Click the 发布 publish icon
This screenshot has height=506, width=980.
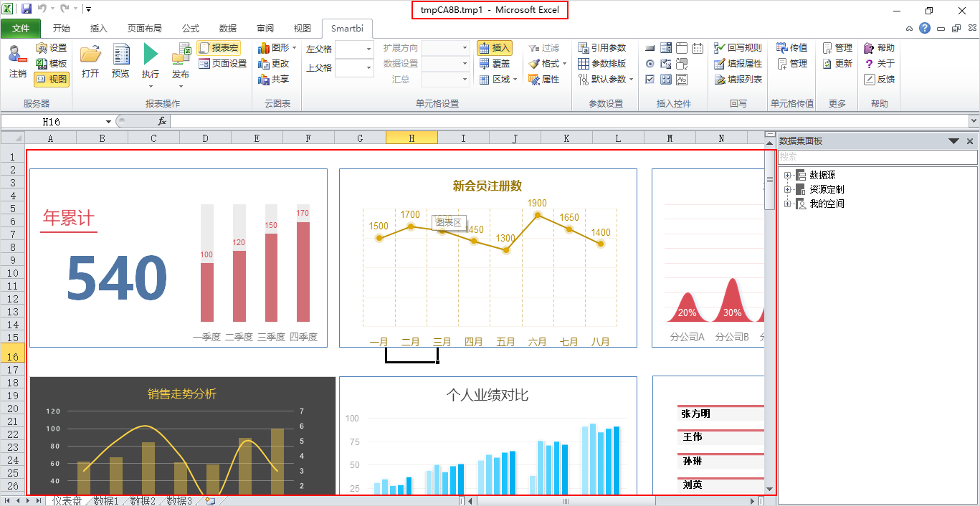coord(181,54)
